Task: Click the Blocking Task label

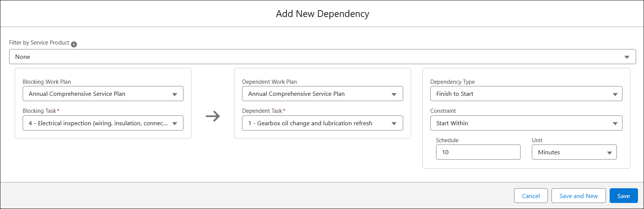Action: coord(39,111)
